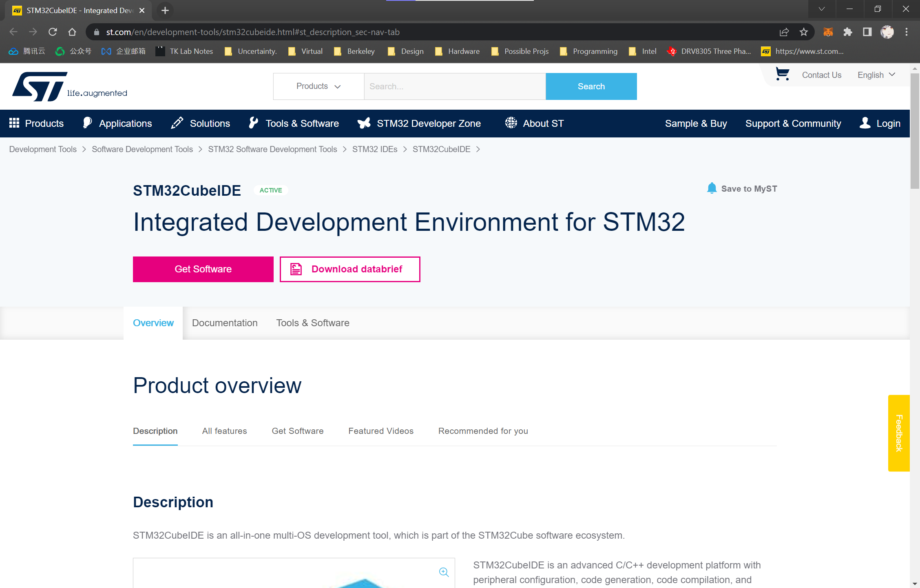Select the Recommended for you sub-tab
This screenshot has height=588, width=920.
pos(483,431)
